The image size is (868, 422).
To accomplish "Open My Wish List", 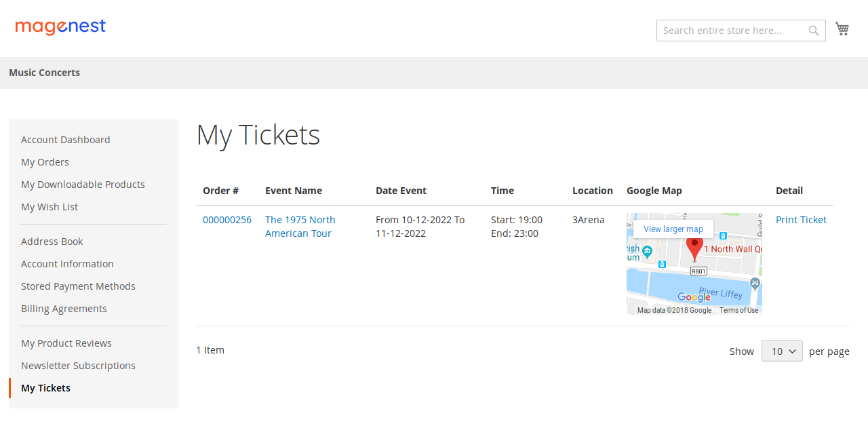I will [x=50, y=207].
